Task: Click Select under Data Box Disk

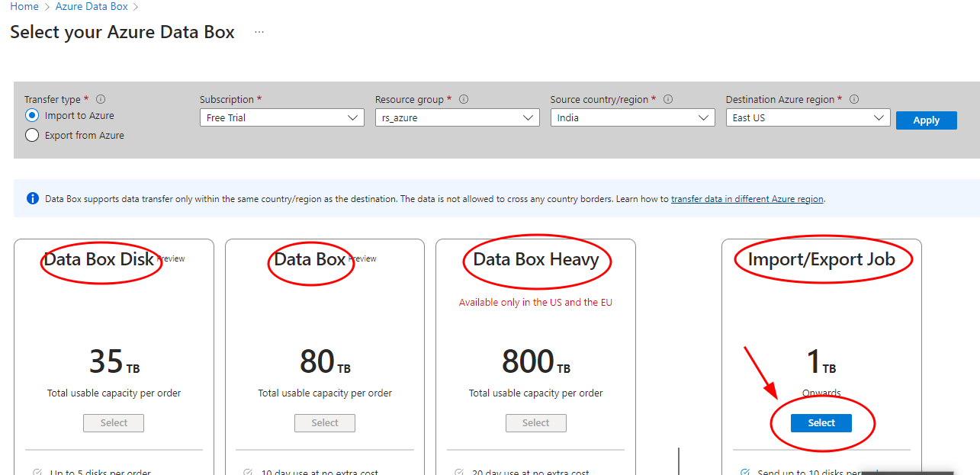Action: coord(113,422)
